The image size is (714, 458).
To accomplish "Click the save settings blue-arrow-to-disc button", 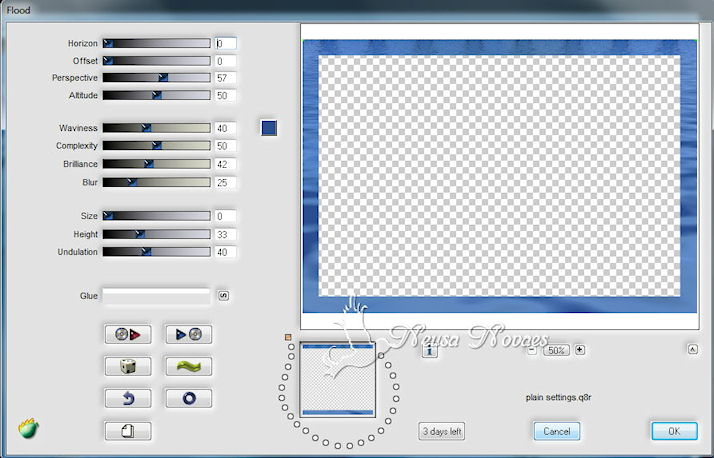I will pos(189,335).
